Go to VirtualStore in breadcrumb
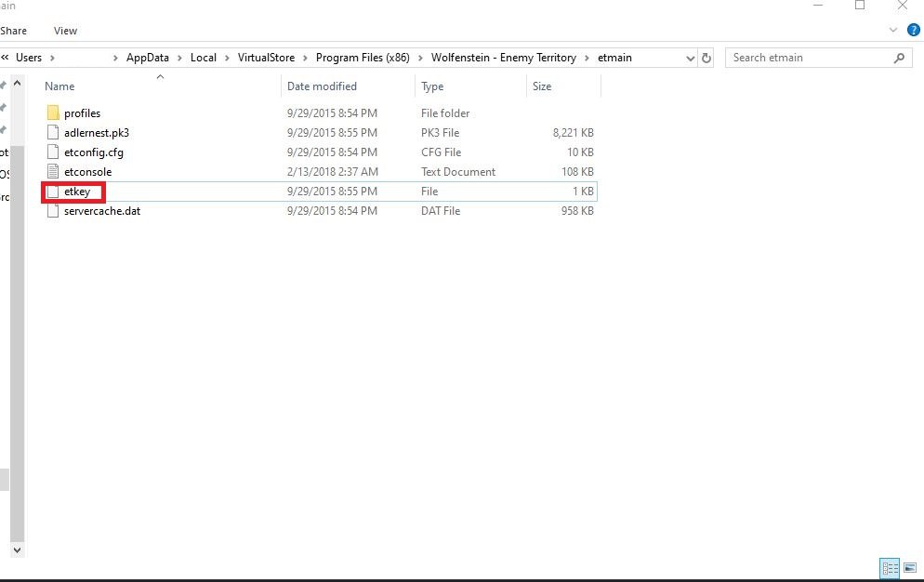 (267, 58)
